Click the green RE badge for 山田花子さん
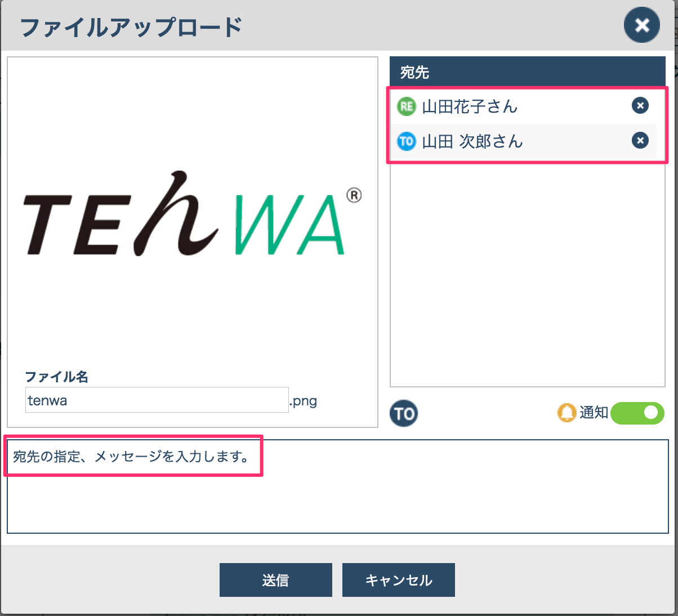 point(406,106)
